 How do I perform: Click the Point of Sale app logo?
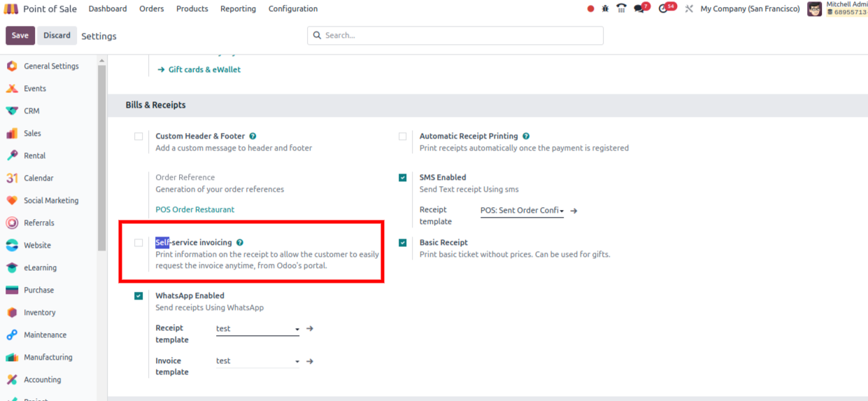tap(11, 9)
